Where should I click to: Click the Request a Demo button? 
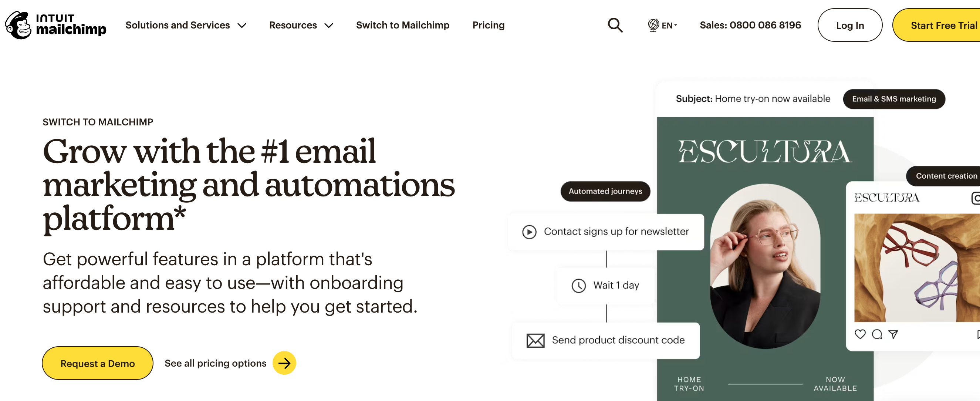97,363
